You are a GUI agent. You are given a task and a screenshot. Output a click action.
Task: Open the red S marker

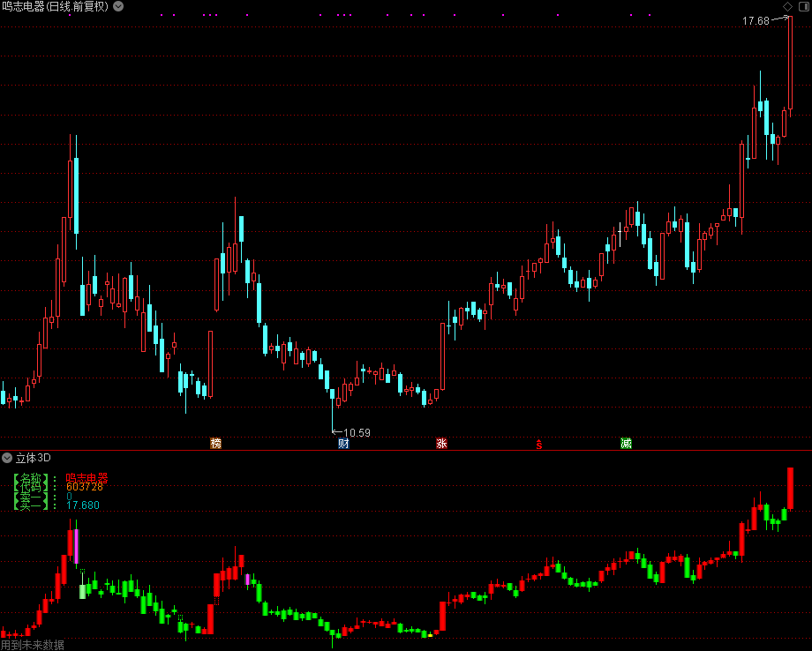coord(539,444)
